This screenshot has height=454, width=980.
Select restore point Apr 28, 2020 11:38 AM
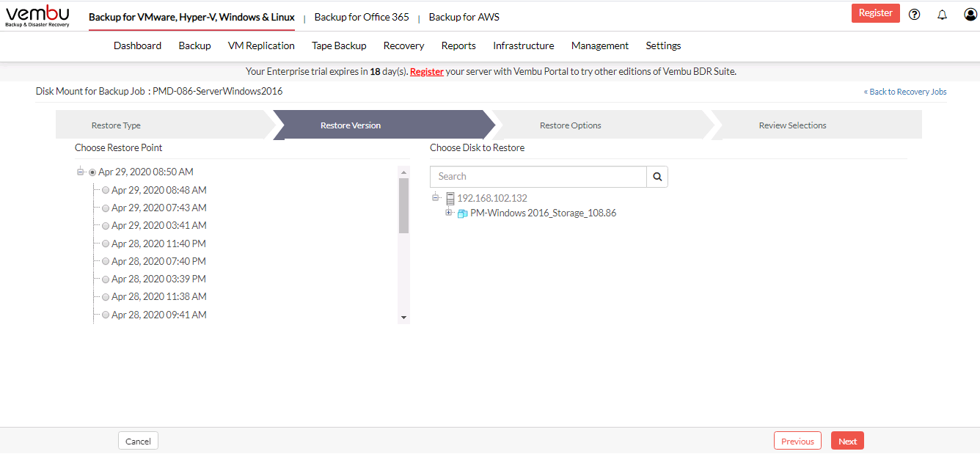pos(106,297)
